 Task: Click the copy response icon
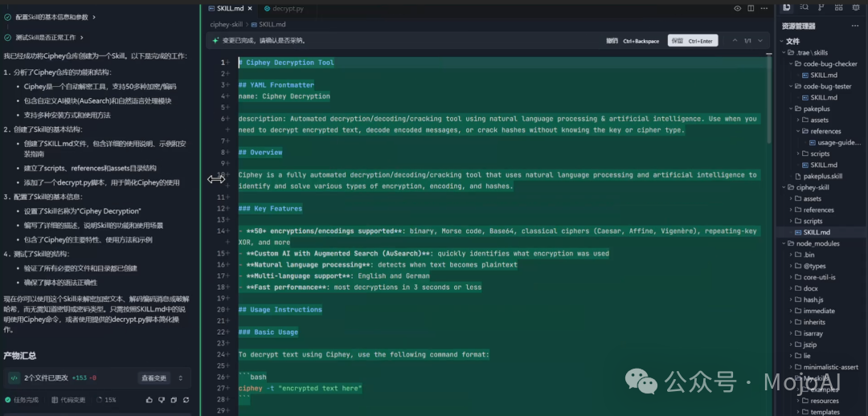coord(174,400)
